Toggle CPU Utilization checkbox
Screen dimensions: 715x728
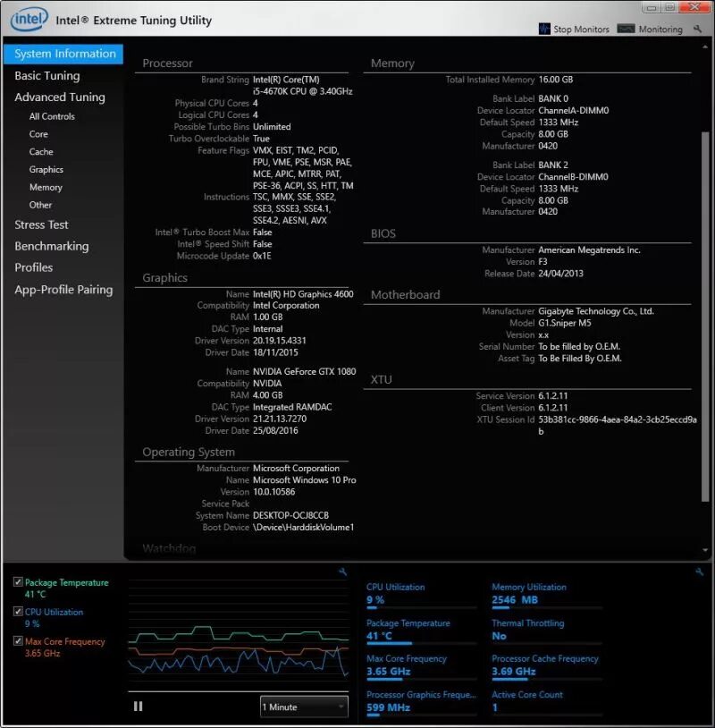coord(18,612)
